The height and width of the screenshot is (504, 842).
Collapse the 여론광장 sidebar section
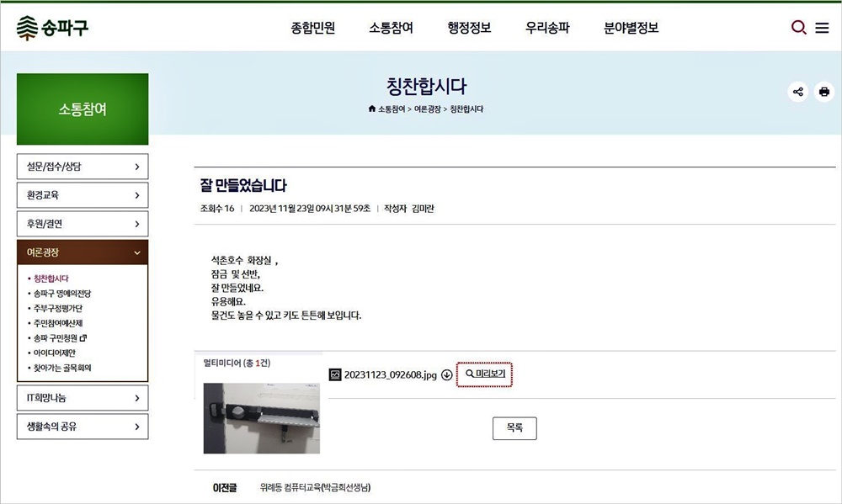click(x=83, y=252)
